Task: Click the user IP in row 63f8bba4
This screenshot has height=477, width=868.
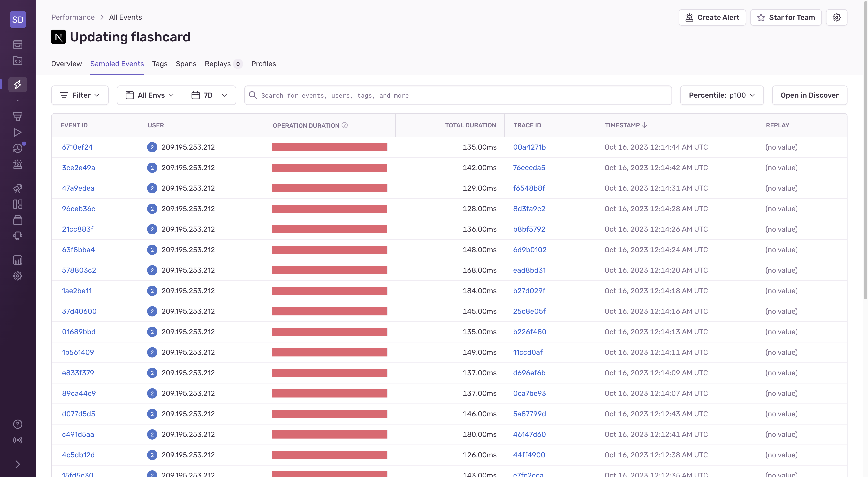Action: point(188,250)
